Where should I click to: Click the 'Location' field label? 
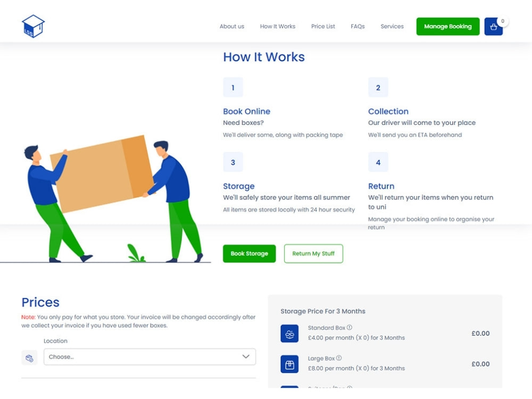point(56,340)
